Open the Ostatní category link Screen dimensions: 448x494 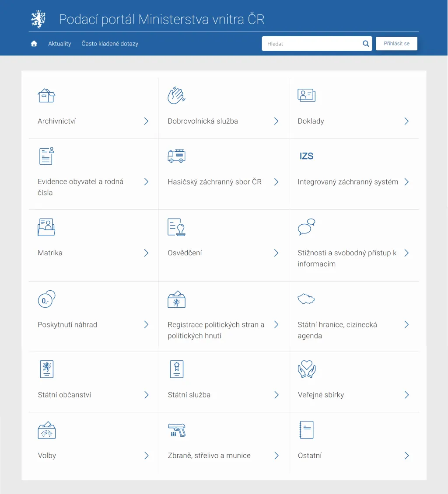click(310, 456)
